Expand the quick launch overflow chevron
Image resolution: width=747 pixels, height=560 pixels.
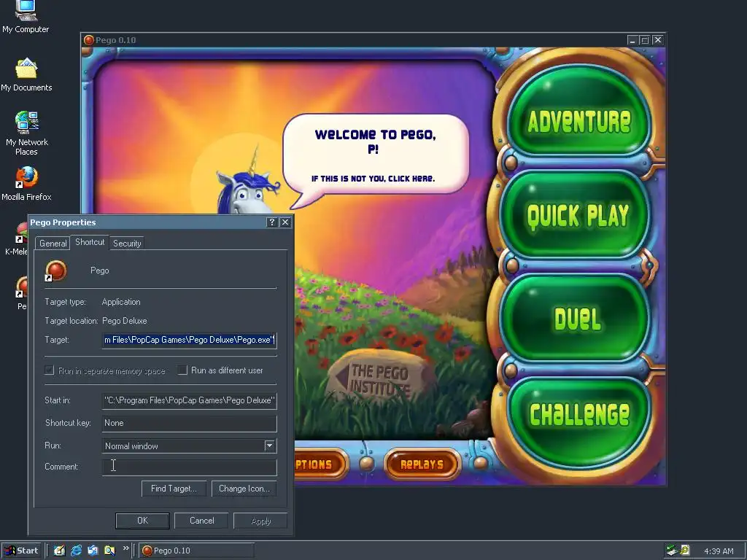[125, 548]
